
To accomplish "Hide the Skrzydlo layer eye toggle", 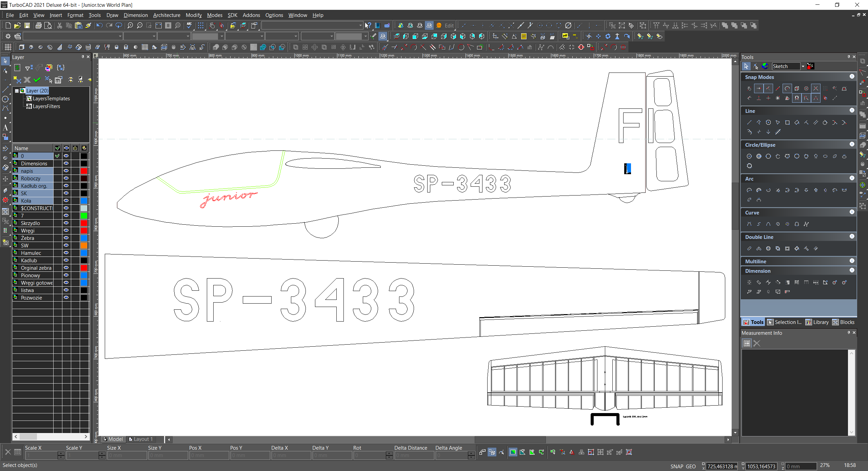I will coord(66,223).
